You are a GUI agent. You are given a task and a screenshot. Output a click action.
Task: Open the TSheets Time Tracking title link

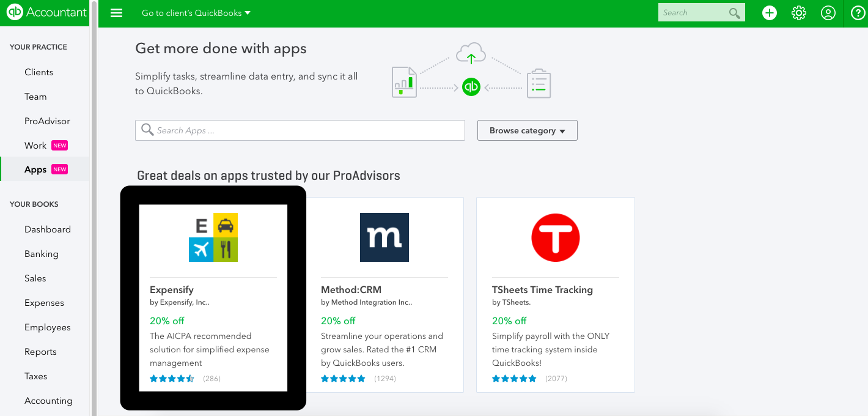[x=543, y=290]
